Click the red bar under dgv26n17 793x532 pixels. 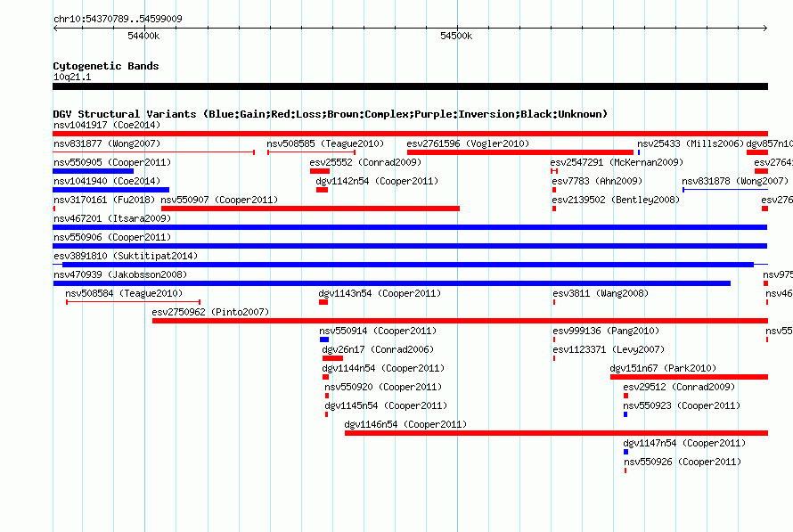332,358
